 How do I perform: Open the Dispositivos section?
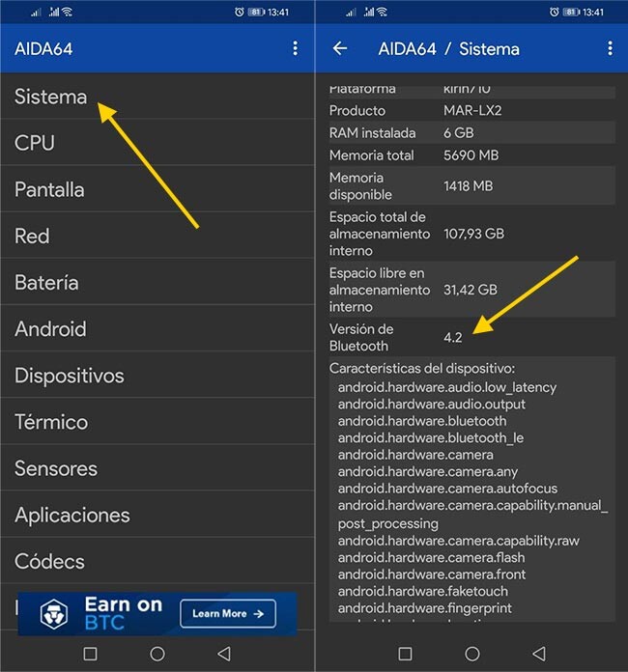coord(157,375)
